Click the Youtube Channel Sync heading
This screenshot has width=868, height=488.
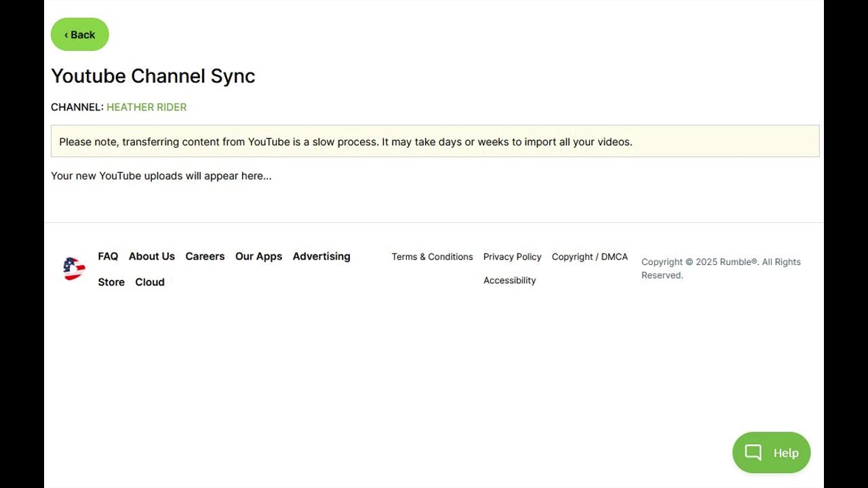(x=153, y=76)
